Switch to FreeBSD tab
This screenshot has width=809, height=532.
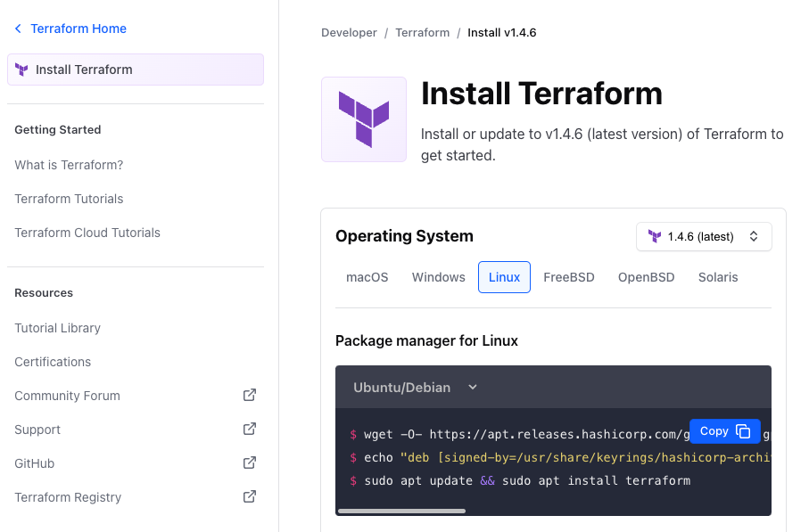pyautogui.click(x=568, y=277)
